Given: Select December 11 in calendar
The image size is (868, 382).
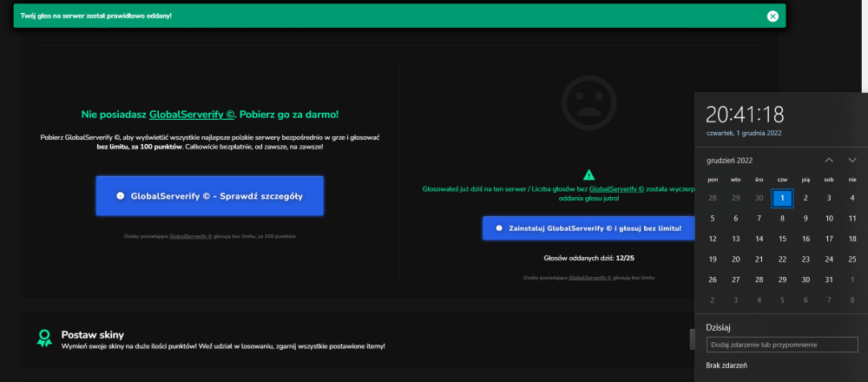Looking at the screenshot, I should (852, 219).
